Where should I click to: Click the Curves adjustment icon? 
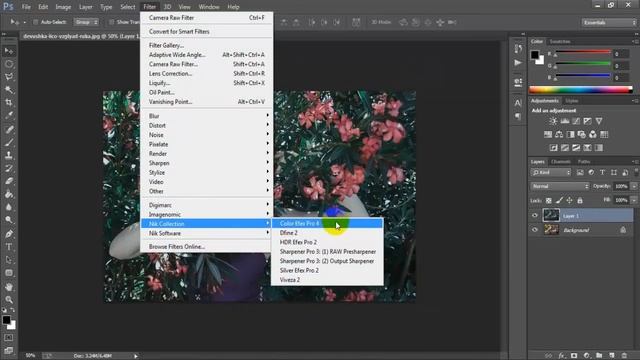point(576,121)
